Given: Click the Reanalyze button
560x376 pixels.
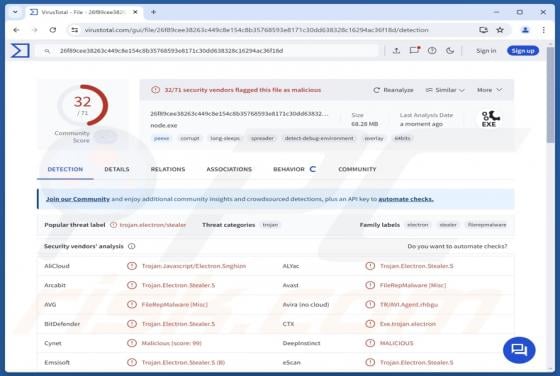Looking at the screenshot, I should (x=393, y=90).
